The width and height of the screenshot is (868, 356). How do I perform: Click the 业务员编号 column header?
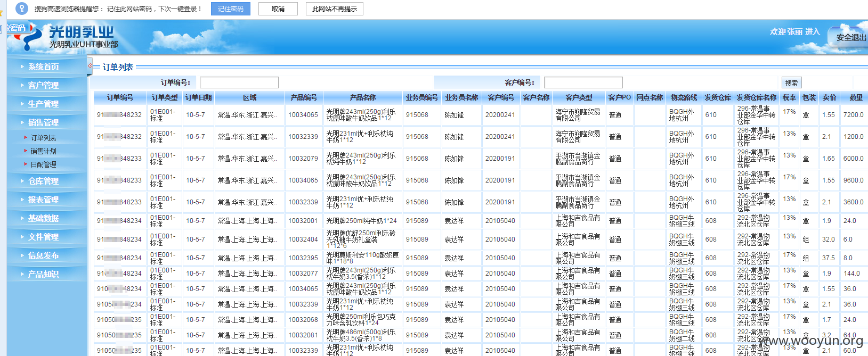click(x=422, y=97)
